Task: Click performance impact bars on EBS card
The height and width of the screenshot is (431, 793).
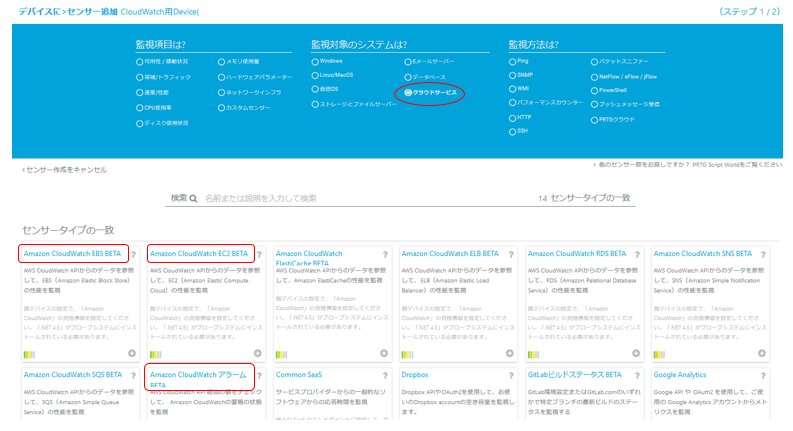Action: click(x=29, y=355)
